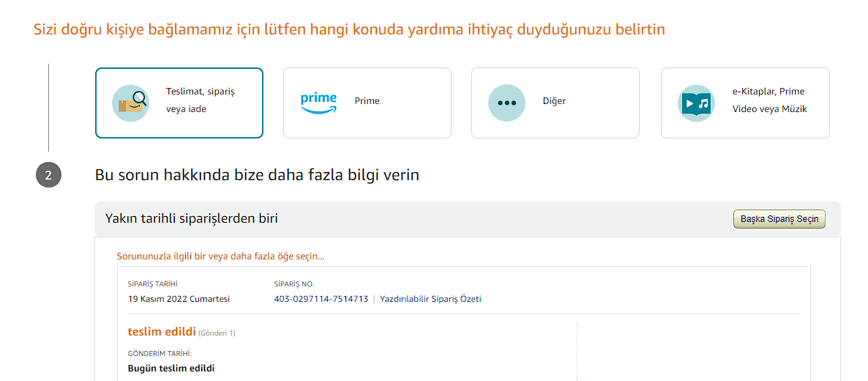Viewport: 868px width, 381px height.
Task: Click the '(Gönderi 1)' shipment label
Action: coord(217,333)
